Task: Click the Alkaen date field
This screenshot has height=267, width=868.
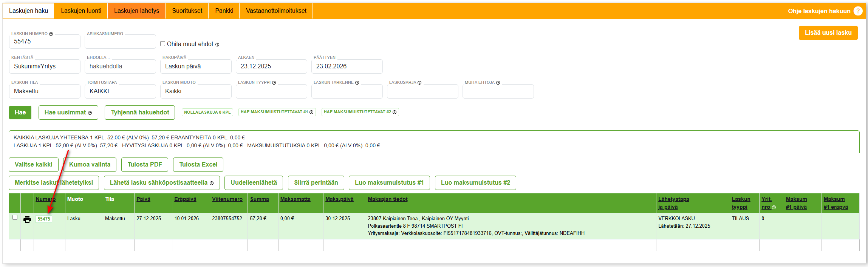Action: point(271,66)
